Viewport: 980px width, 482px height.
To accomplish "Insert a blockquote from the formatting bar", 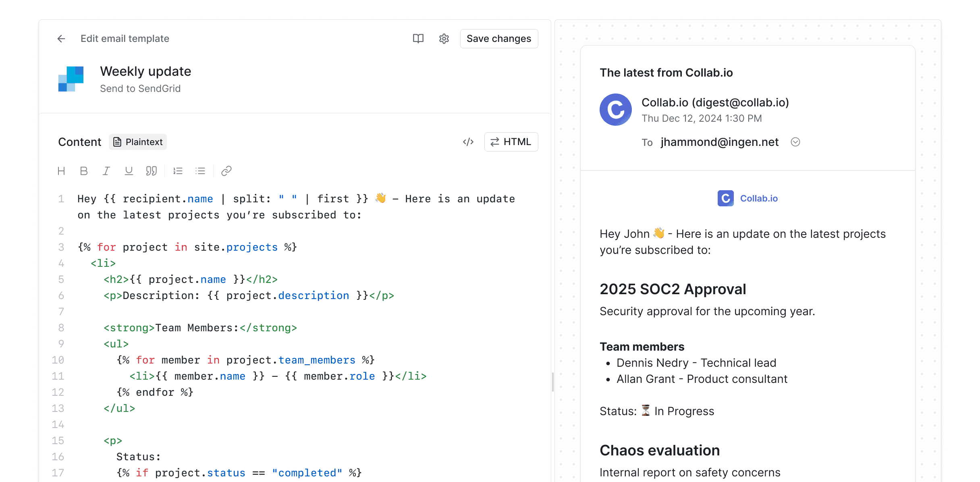I will pos(152,170).
